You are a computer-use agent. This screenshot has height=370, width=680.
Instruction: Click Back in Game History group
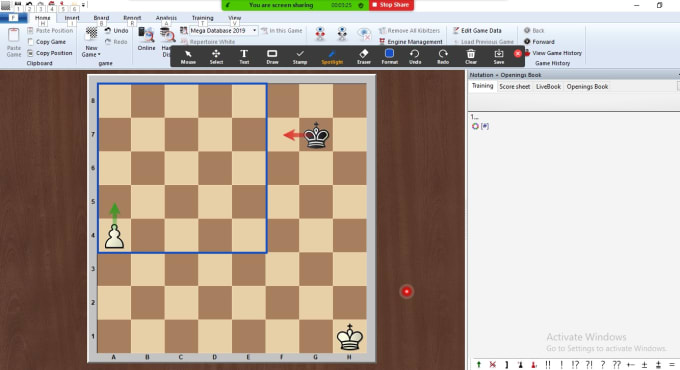click(x=534, y=30)
